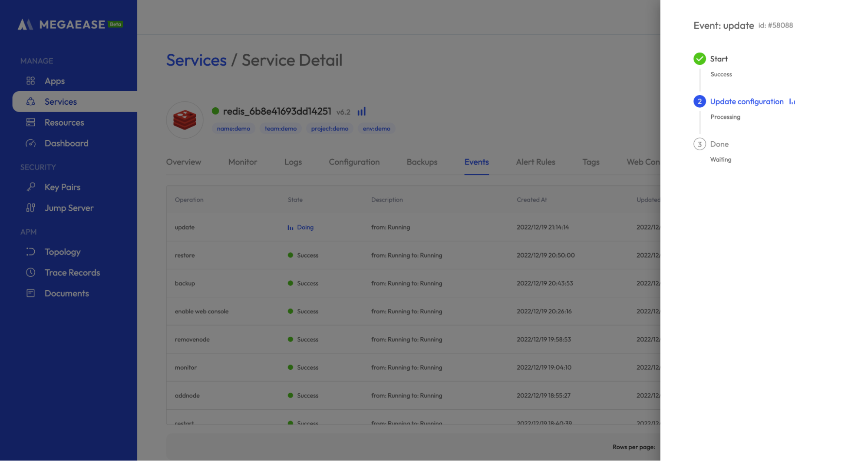Screen dimensions: 868x461
Task: Switch to the Configuration tab
Action: [x=354, y=162]
